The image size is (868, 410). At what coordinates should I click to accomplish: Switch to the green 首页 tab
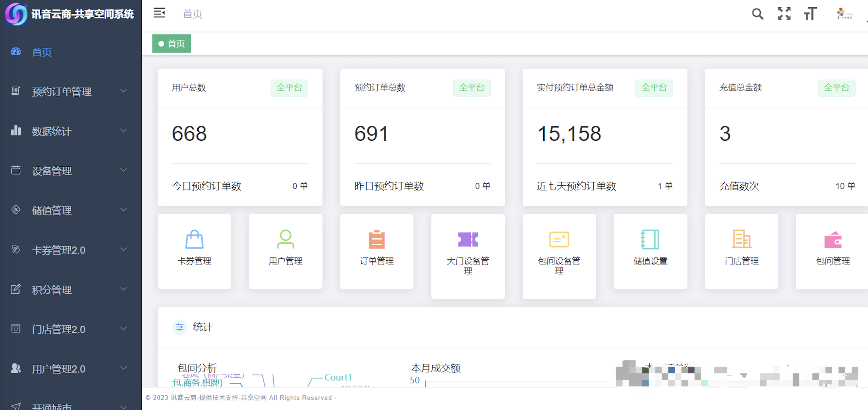172,44
